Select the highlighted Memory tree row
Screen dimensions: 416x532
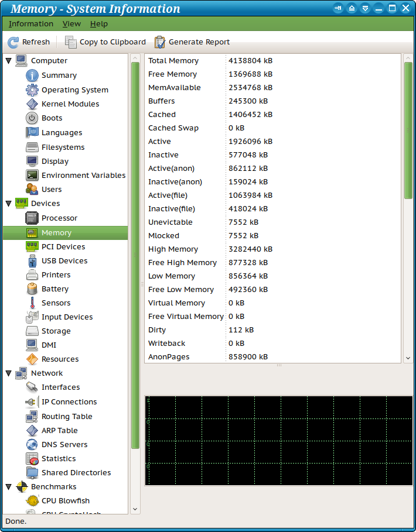click(65, 233)
